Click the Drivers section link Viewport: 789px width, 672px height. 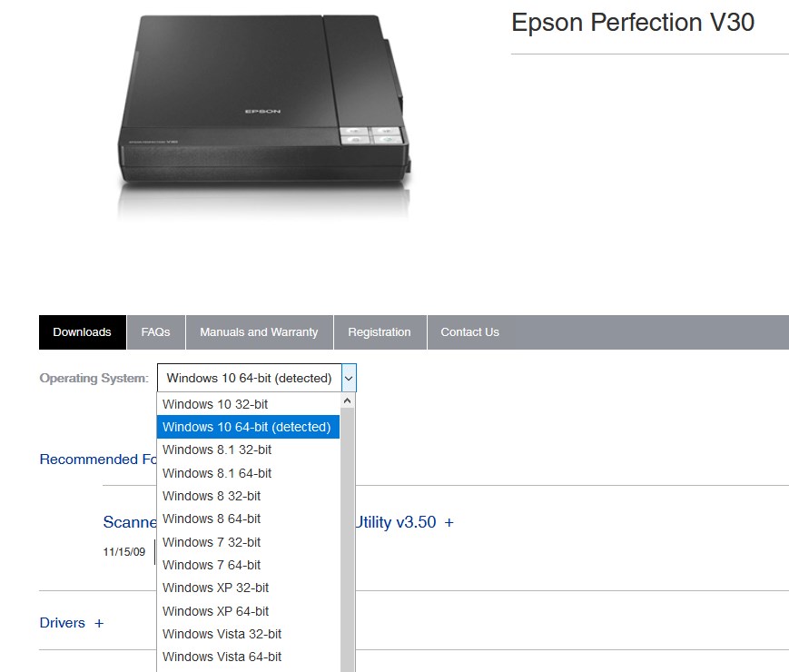[x=63, y=623]
